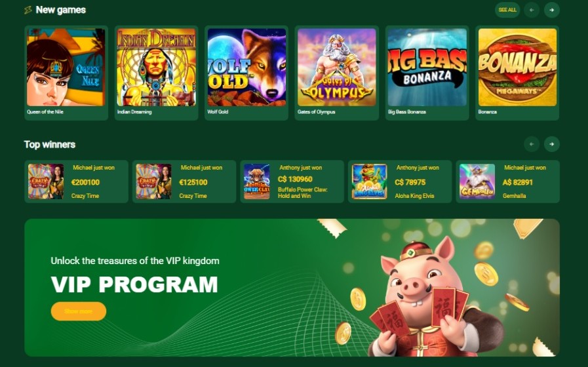Go to previous Top winners slide
The image size is (588, 367).
(x=532, y=144)
